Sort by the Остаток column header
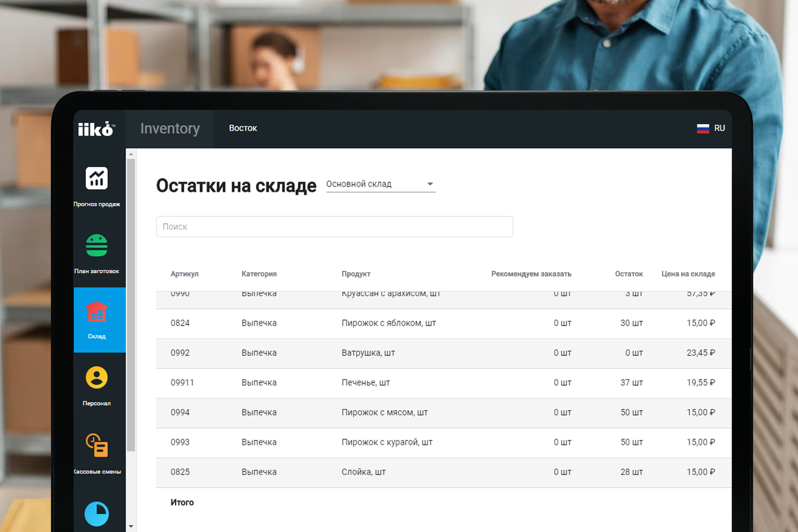The height and width of the screenshot is (532, 798). point(629,274)
